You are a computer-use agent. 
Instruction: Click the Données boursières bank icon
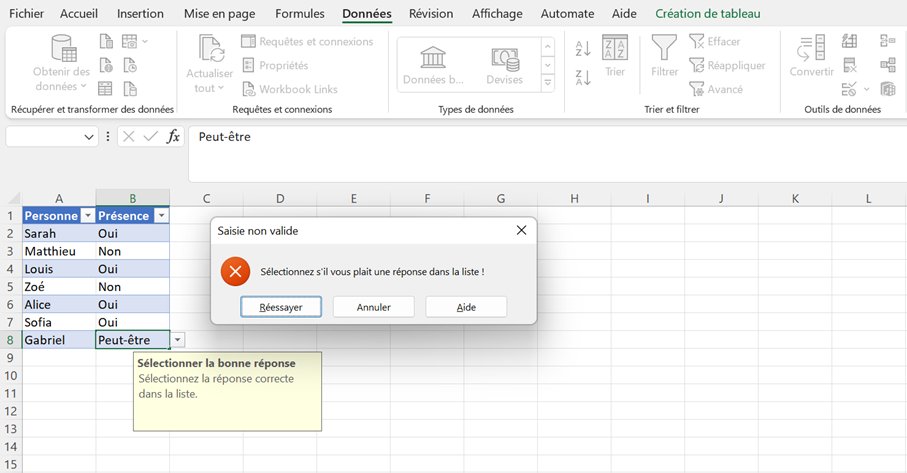[433, 58]
